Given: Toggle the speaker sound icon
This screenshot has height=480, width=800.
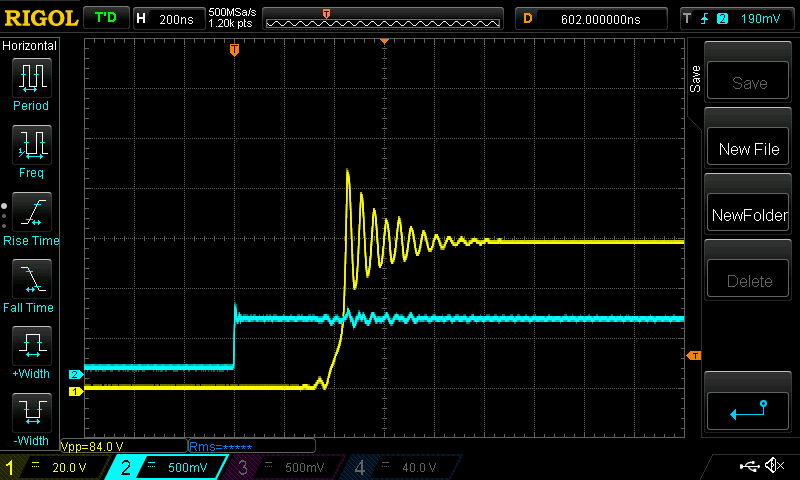Looking at the screenshot, I should click(773, 466).
